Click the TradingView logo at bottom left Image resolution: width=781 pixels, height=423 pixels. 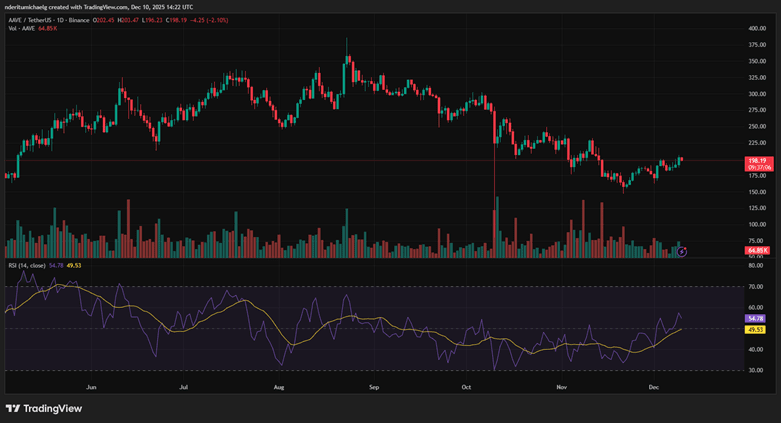(44, 409)
